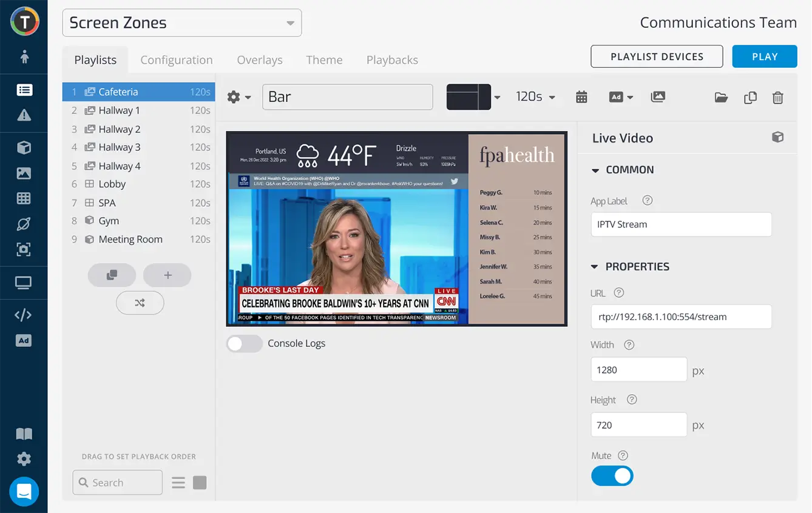This screenshot has height=513, width=812.
Task: Click the Width help question icon
Action: pos(629,345)
